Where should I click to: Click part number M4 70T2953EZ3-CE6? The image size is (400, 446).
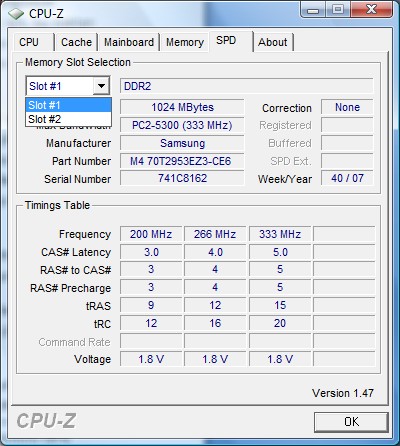[182, 161]
